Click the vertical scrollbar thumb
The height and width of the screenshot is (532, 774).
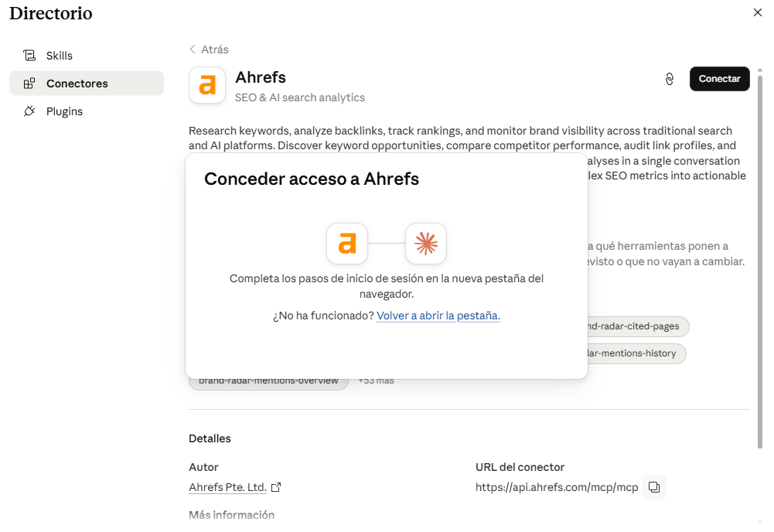(x=760, y=261)
